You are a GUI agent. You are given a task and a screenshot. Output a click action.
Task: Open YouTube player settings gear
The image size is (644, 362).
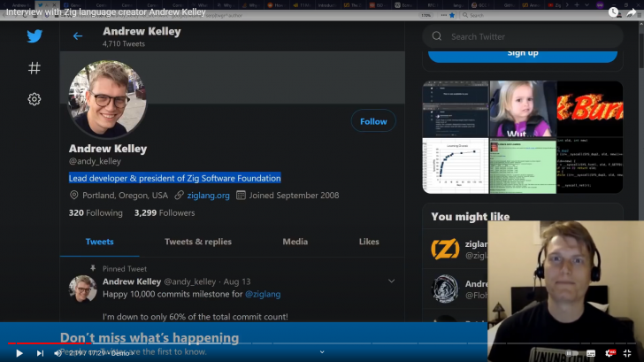click(609, 353)
